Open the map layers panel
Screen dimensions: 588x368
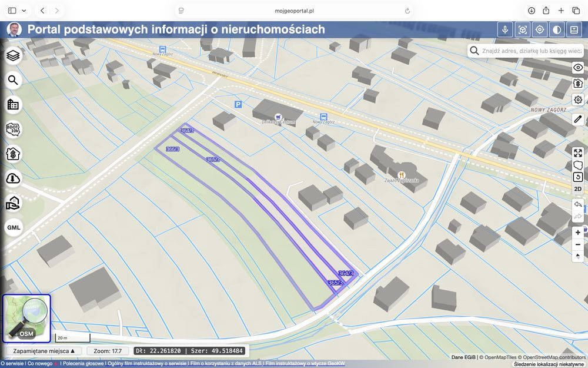tap(14, 55)
